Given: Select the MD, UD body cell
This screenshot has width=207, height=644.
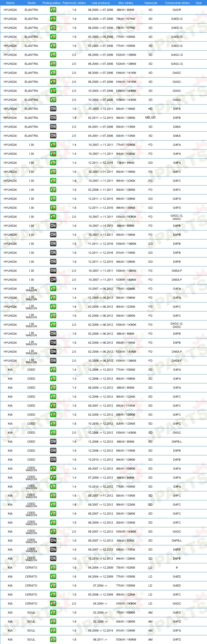Looking at the screenshot, I should point(150,117).
